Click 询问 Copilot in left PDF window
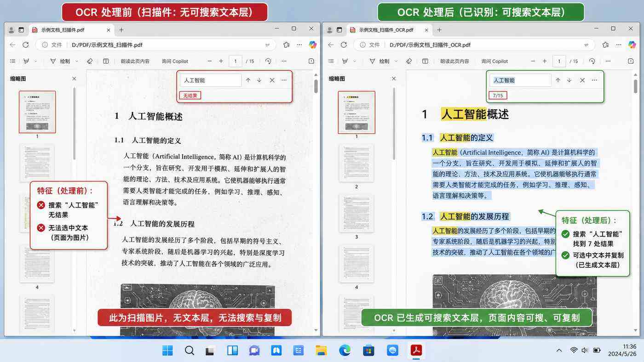Viewport: 644px width, 362px height. click(x=175, y=61)
